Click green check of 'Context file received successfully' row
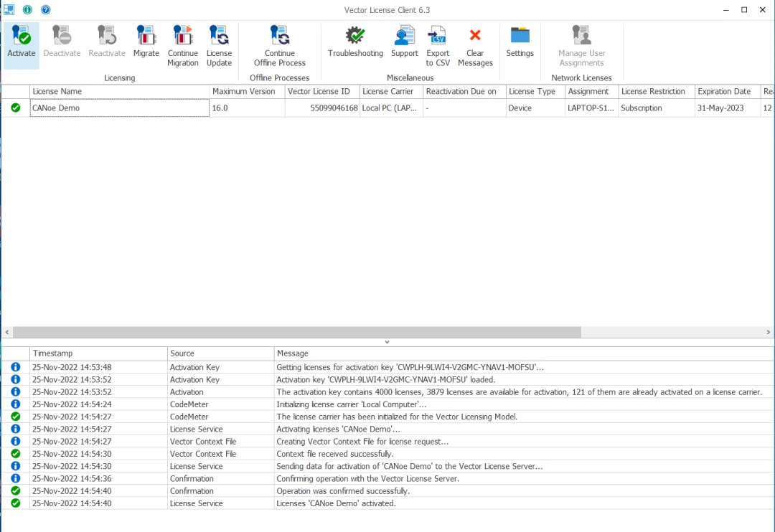 coord(16,453)
